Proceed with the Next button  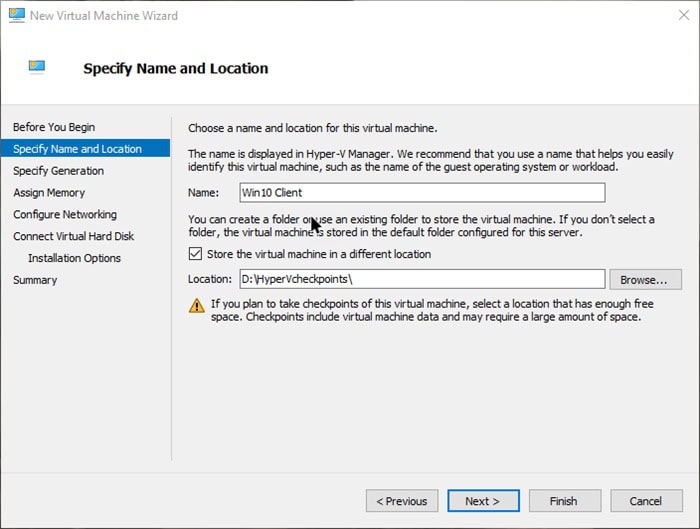tap(483, 501)
